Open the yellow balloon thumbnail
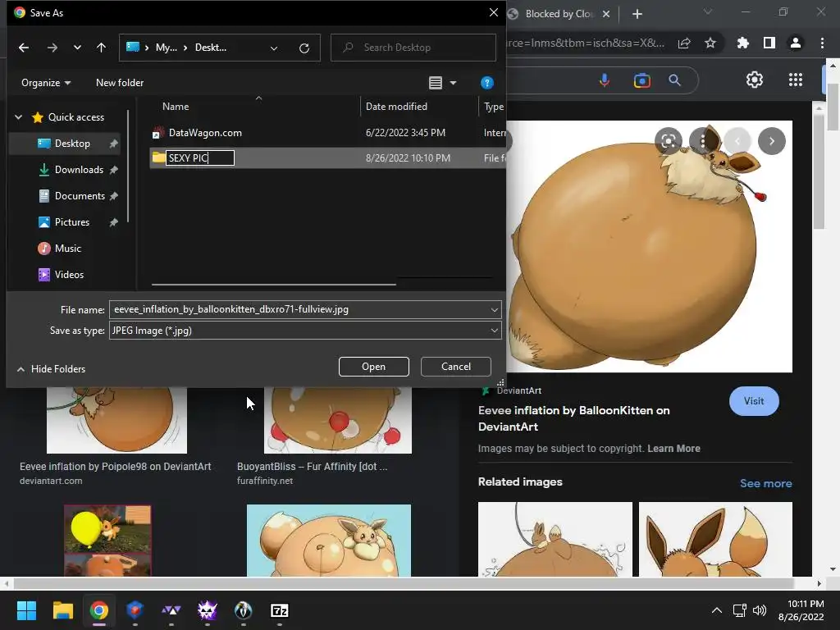The image size is (840, 630). pos(107,540)
